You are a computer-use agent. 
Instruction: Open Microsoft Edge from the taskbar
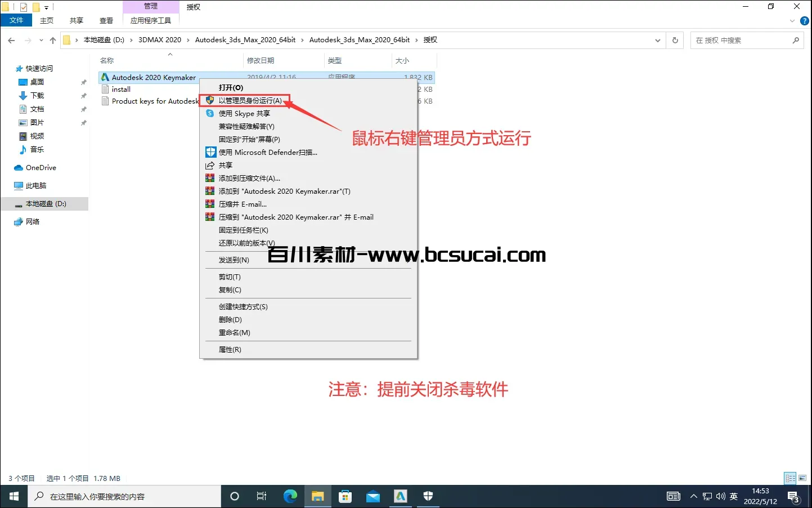click(290, 496)
